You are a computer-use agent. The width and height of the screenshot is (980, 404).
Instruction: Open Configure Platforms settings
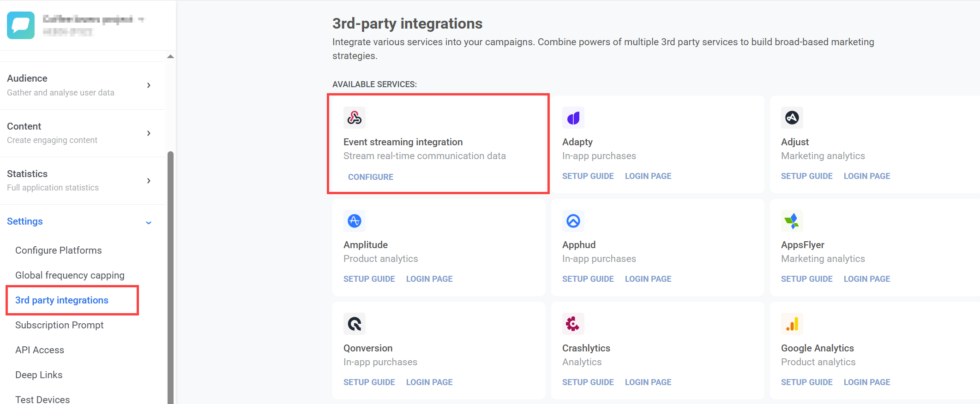pos(59,250)
